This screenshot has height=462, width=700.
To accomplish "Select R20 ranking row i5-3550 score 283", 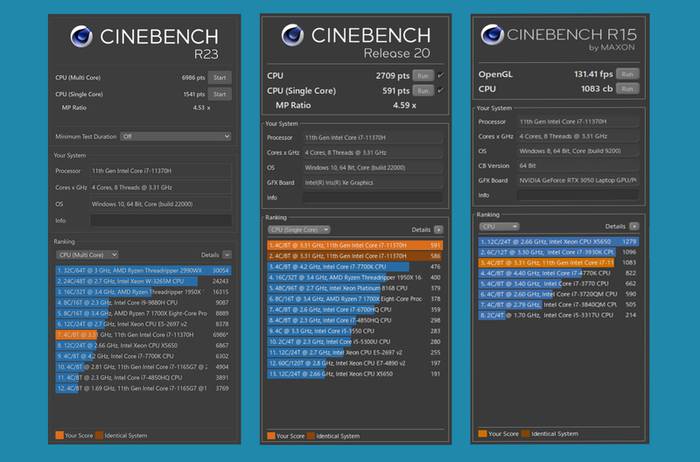I will pyautogui.click(x=355, y=331).
